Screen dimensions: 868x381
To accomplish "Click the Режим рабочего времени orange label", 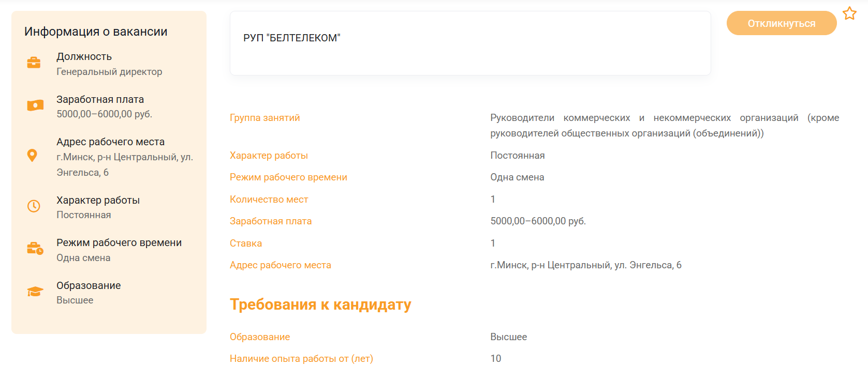I will 288,177.
